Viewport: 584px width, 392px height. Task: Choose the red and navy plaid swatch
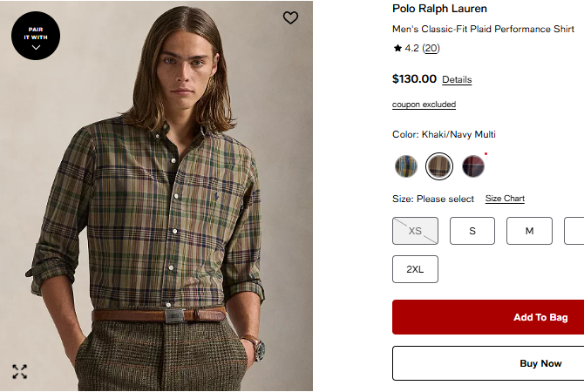click(473, 166)
